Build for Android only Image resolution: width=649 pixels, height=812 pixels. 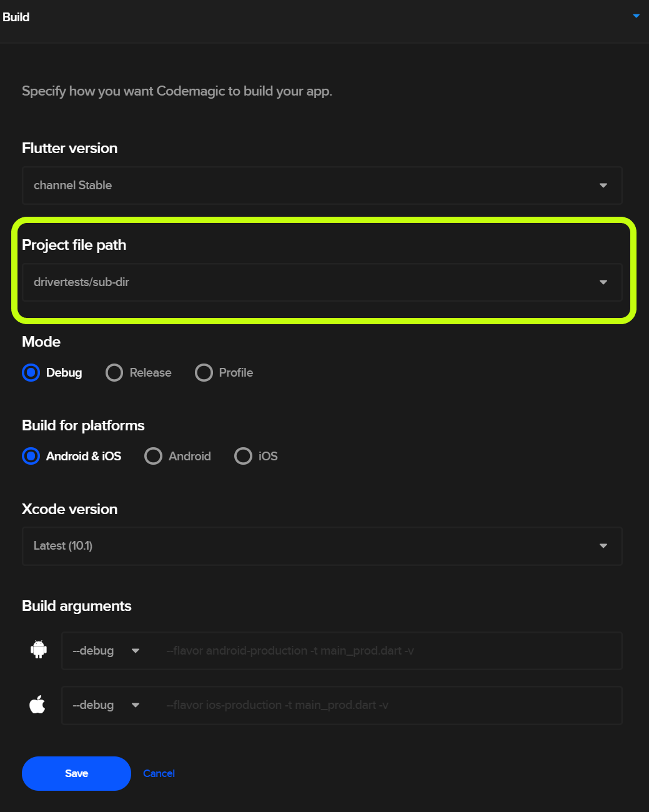[153, 457]
